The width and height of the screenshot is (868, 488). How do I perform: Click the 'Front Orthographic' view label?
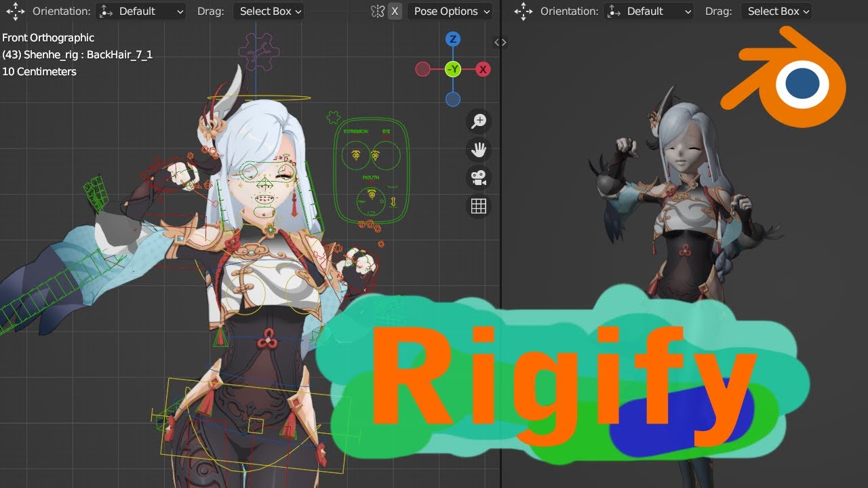pos(48,38)
